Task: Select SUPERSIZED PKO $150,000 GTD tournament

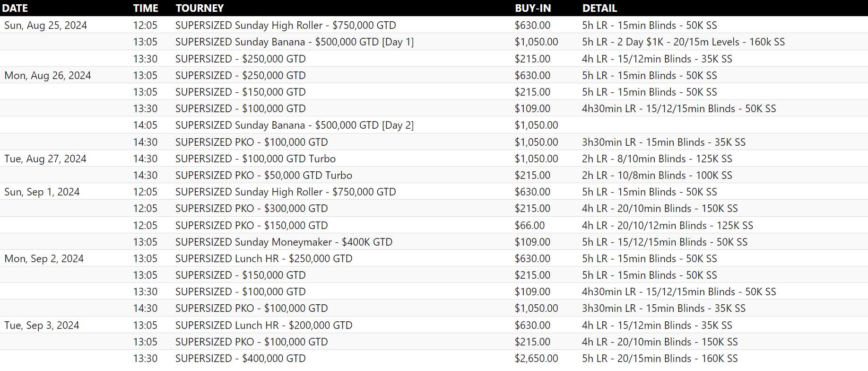Action: [252, 226]
